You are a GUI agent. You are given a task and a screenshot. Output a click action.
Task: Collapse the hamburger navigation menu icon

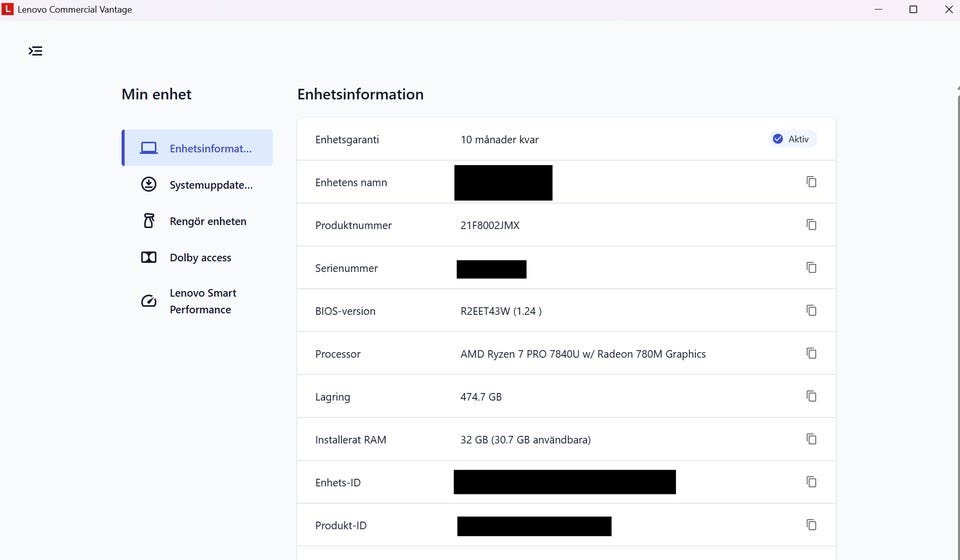[x=36, y=51]
